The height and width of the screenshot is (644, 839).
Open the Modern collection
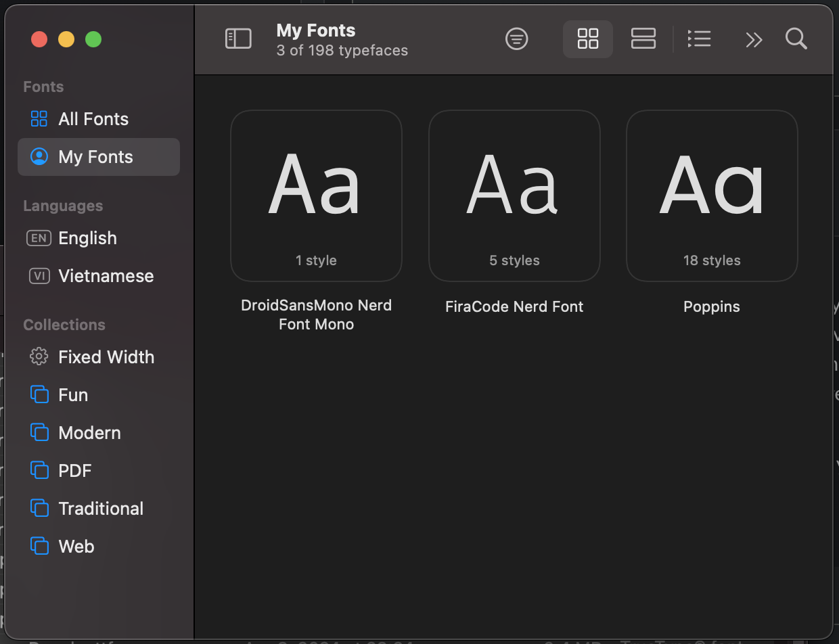point(99,433)
